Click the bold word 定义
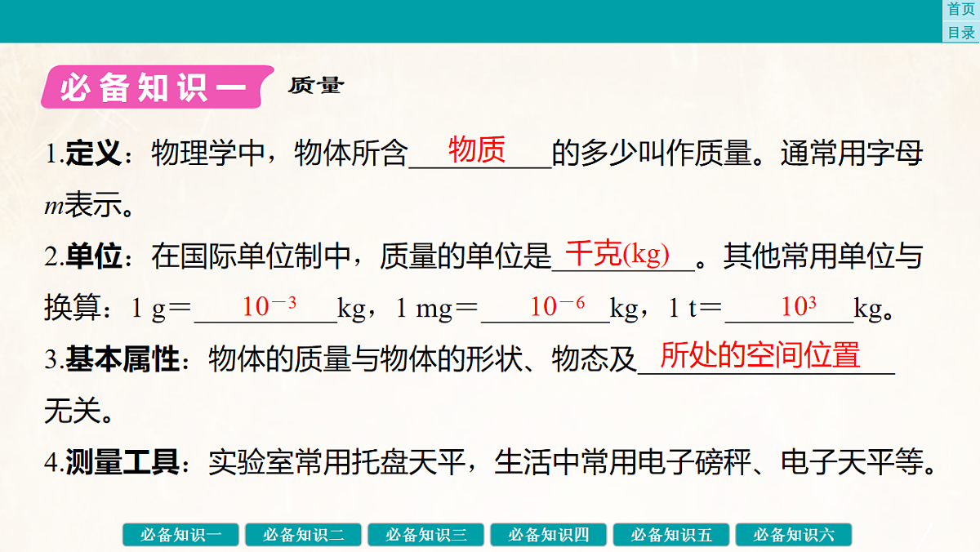The height and width of the screenshot is (552, 980). tap(94, 154)
